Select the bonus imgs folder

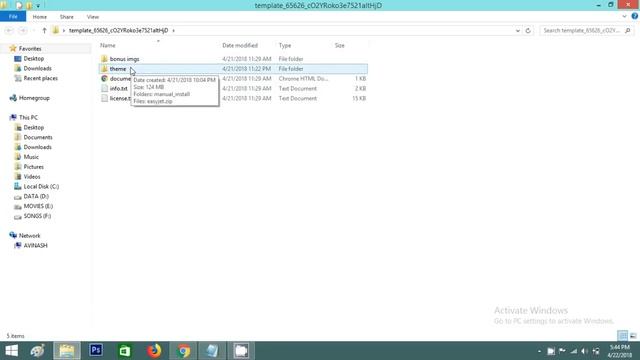[x=124, y=59]
